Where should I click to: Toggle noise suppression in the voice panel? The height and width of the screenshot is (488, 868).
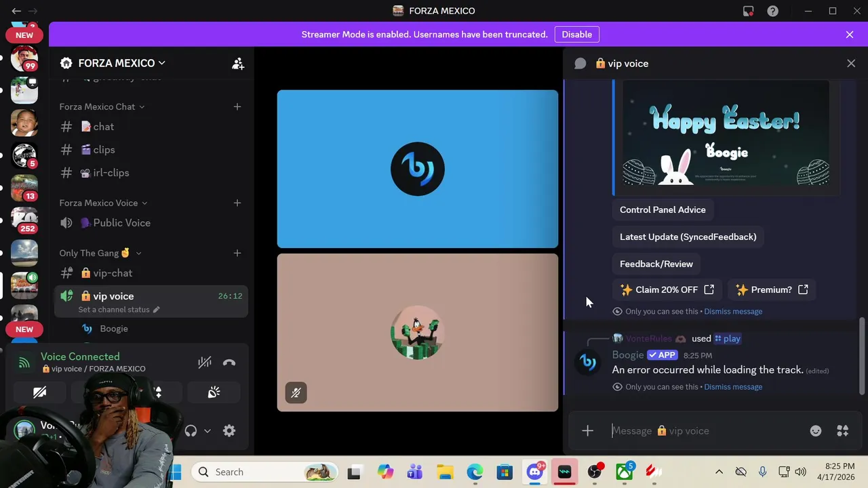pos(204,363)
